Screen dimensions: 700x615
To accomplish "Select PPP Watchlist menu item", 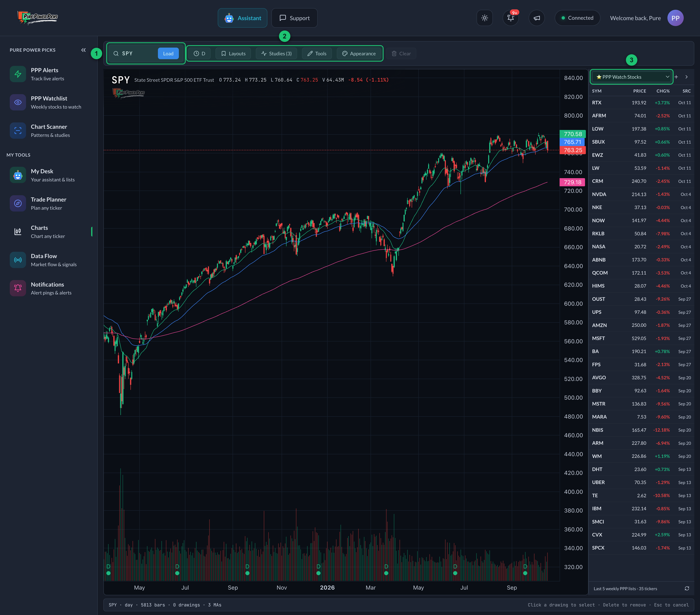I will click(x=49, y=102).
